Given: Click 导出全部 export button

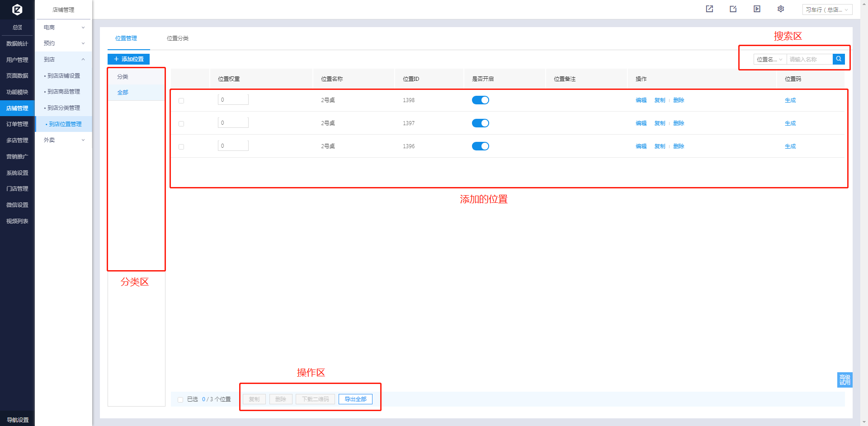Looking at the screenshot, I should [x=355, y=399].
